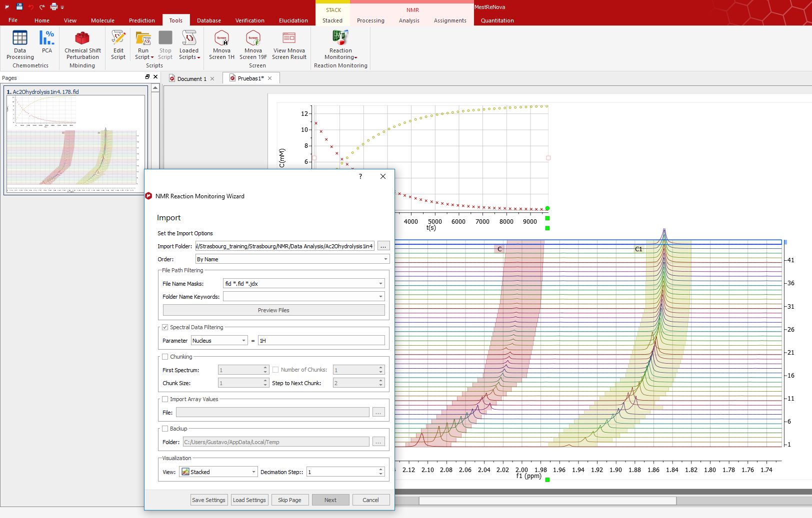Toggle the Spectral Data Filtering checkbox
The width and height of the screenshot is (812, 518).
[165, 328]
